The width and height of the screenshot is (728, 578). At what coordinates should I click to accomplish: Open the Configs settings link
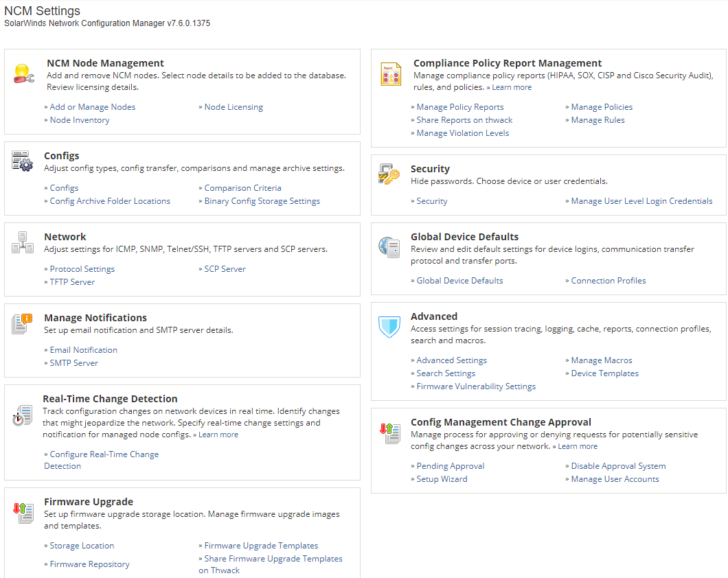click(64, 188)
